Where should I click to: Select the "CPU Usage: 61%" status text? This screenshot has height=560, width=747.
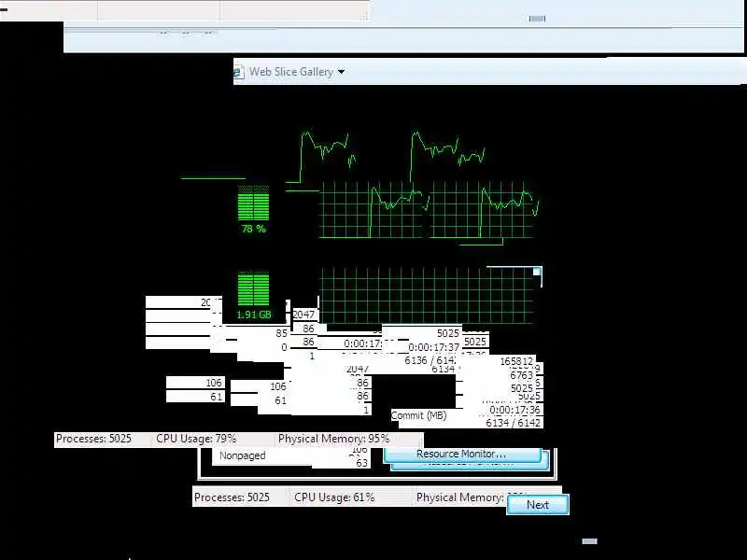[x=334, y=497]
